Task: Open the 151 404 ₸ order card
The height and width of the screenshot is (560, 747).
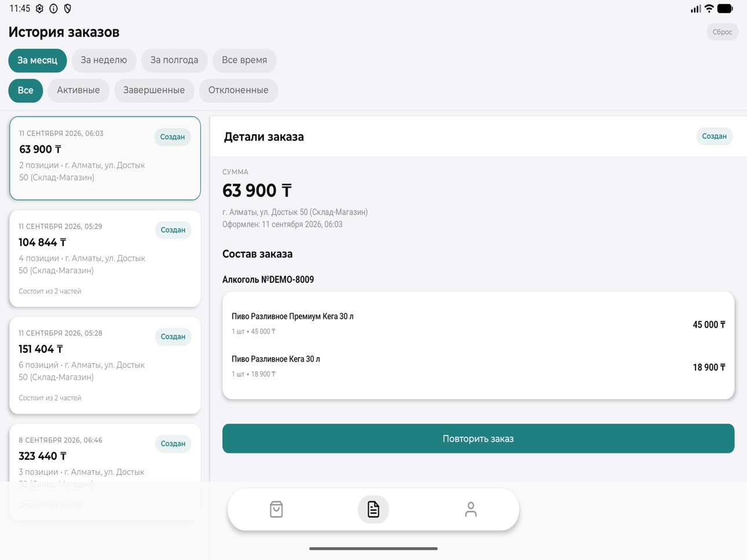Action: pos(105,365)
